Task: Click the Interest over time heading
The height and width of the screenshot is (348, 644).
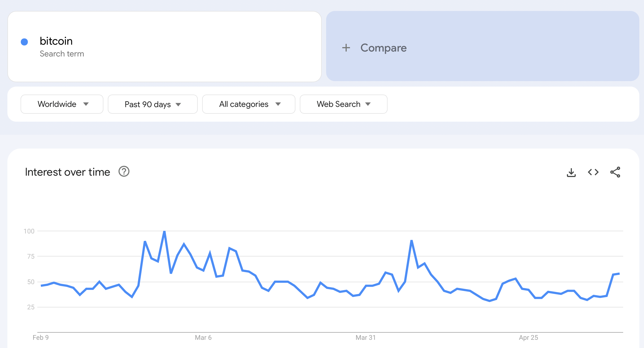Action: coord(67,172)
